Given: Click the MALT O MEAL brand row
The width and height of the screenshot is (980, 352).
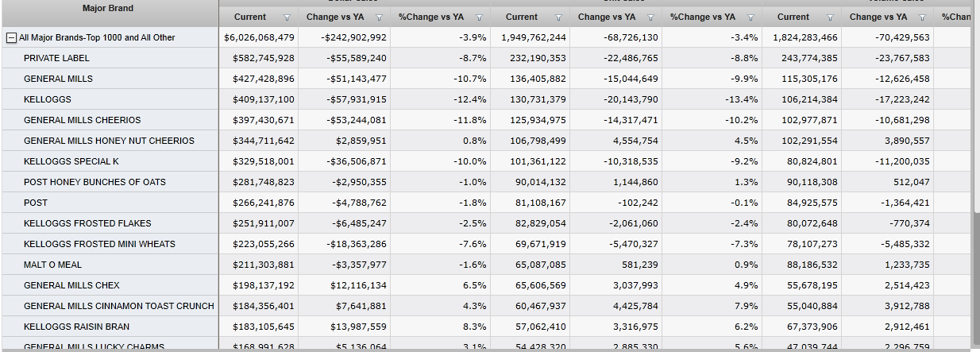Looking at the screenshot, I should (52, 265).
